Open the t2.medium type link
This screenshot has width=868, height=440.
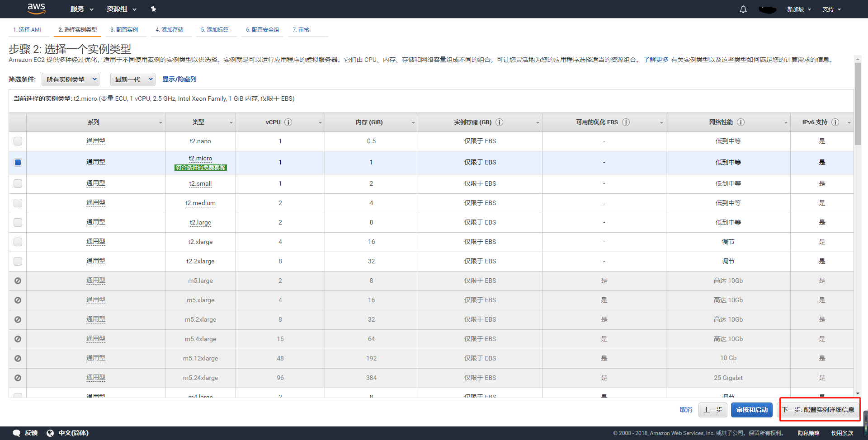[200, 203]
